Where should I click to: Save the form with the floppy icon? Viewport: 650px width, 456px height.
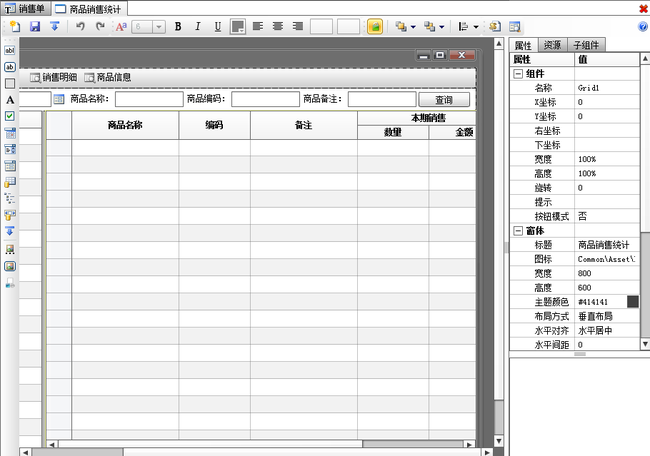click(35, 27)
